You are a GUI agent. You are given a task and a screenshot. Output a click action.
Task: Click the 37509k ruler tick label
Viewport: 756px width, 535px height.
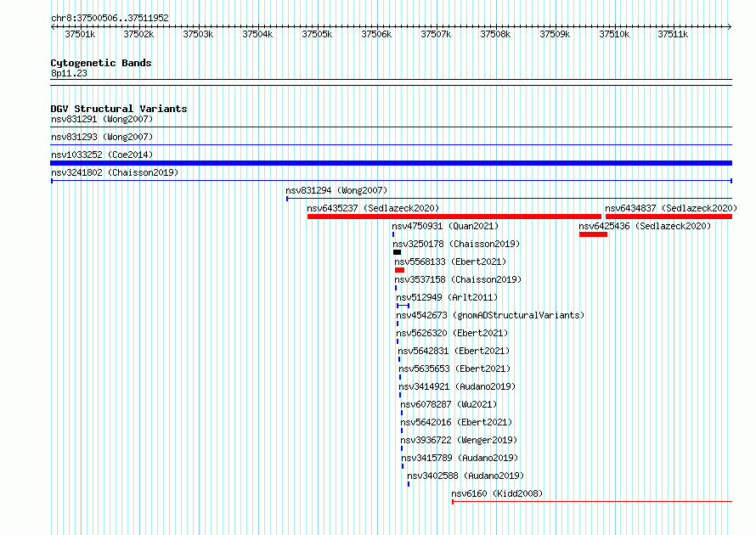coord(555,34)
